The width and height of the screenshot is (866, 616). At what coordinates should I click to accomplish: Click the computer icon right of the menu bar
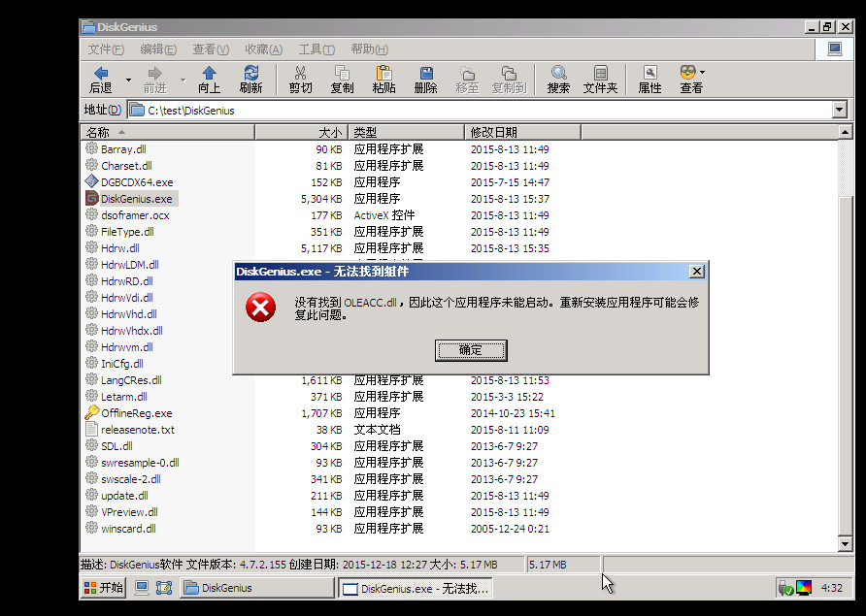pos(835,49)
